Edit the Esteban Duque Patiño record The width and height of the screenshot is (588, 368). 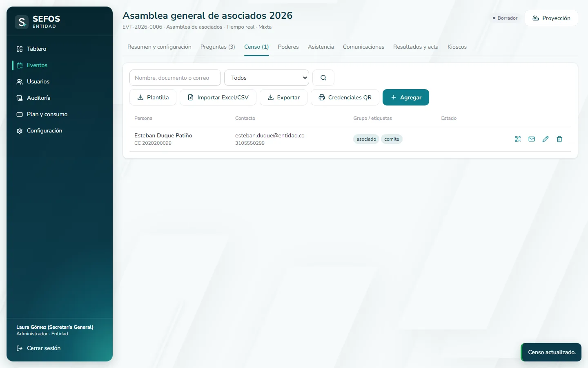[x=546, y=139]
